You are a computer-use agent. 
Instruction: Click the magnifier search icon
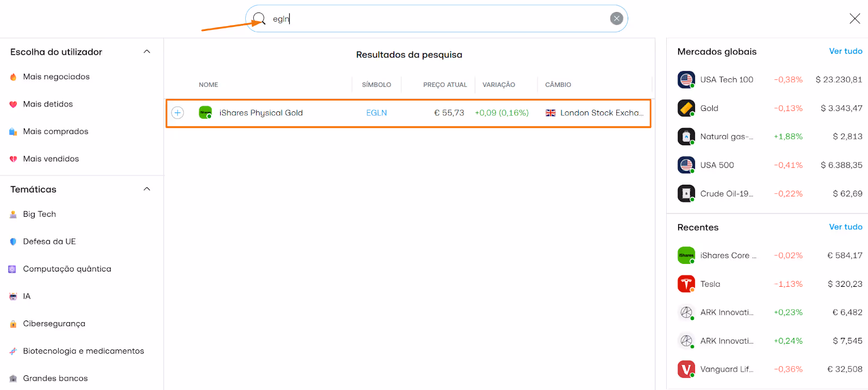click(x=259, y=19)
